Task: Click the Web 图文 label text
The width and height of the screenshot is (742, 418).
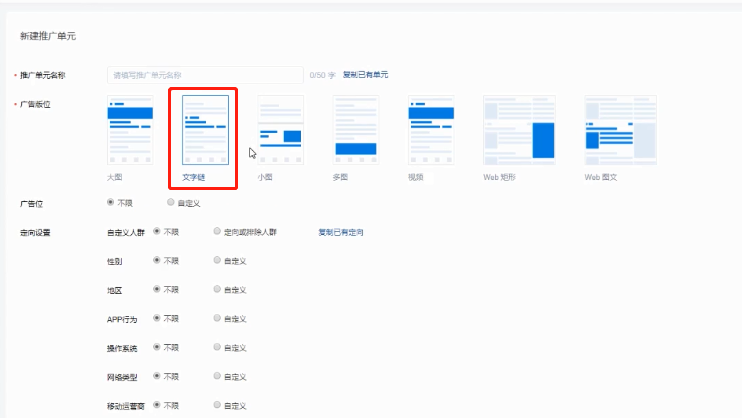Action: [601, 177]
